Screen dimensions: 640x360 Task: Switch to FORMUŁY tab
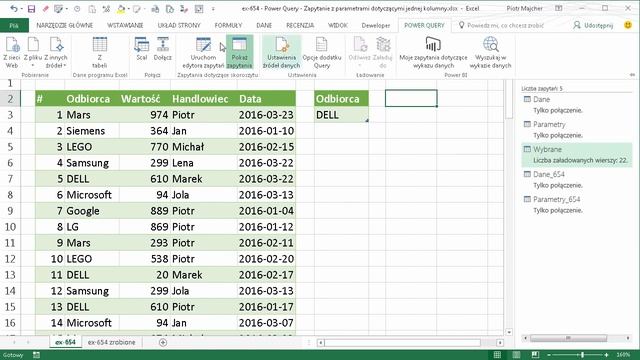[228, 25]
